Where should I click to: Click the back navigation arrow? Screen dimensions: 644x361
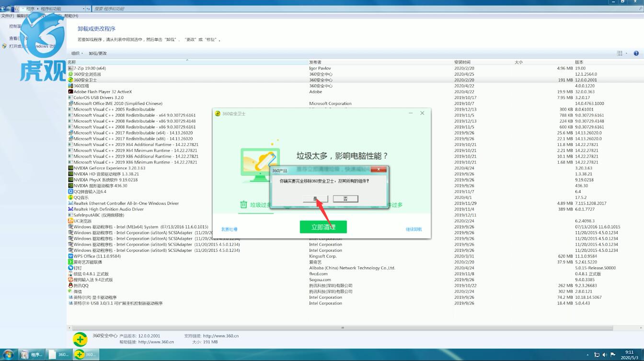click(3, 9)
